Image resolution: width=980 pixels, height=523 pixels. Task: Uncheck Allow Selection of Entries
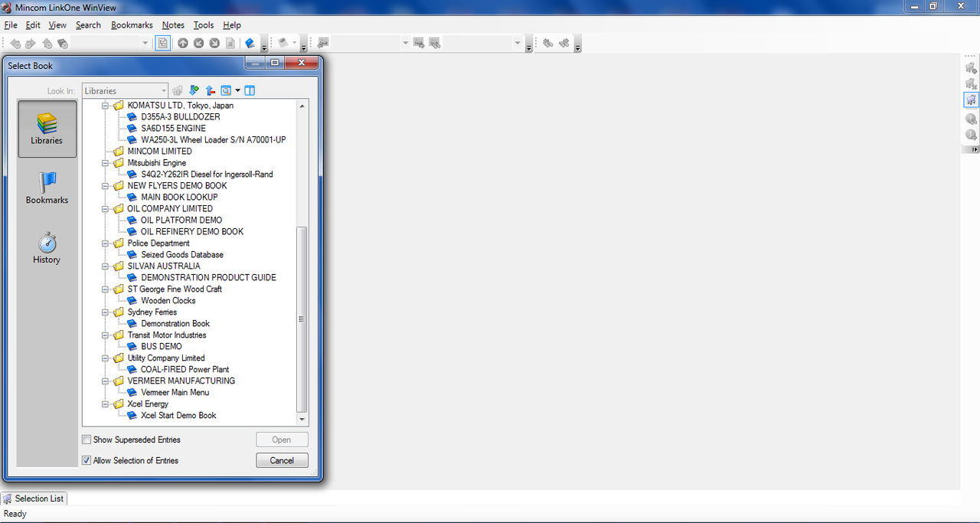(87, 460)
